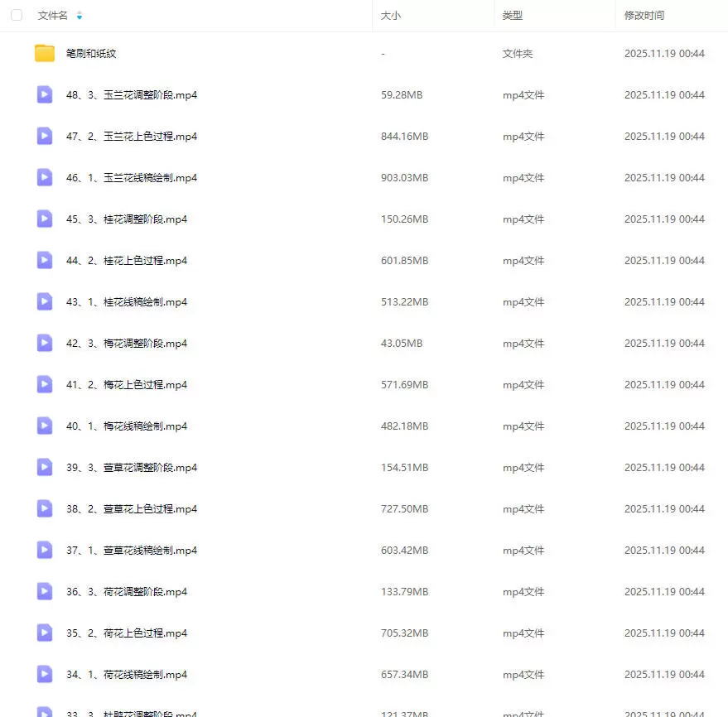Click the 笔刷和纸纹 folder icon
728x717 pixels.
pos(45,54)
